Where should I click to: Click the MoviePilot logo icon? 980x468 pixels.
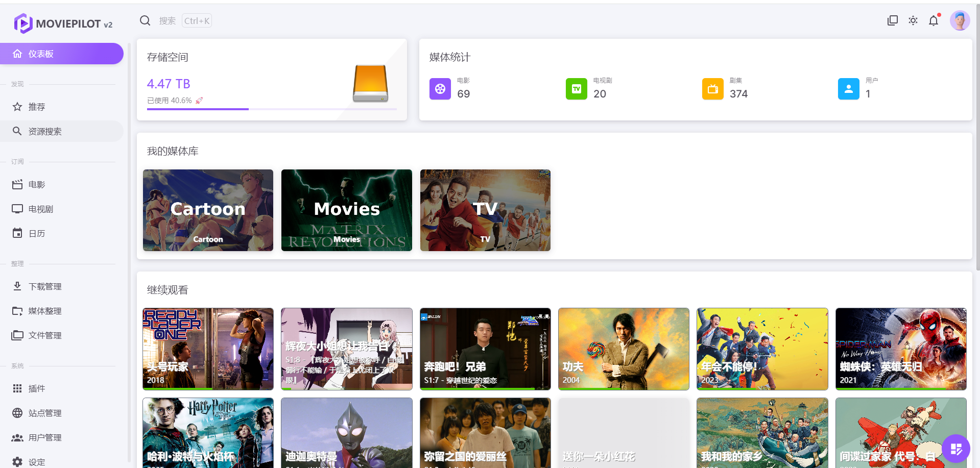coord(23,23)
